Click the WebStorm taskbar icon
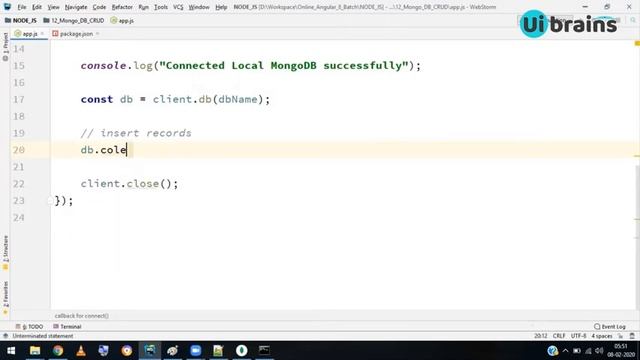The width and height of the screenshot is (640, 360). (x=150, y=351)
